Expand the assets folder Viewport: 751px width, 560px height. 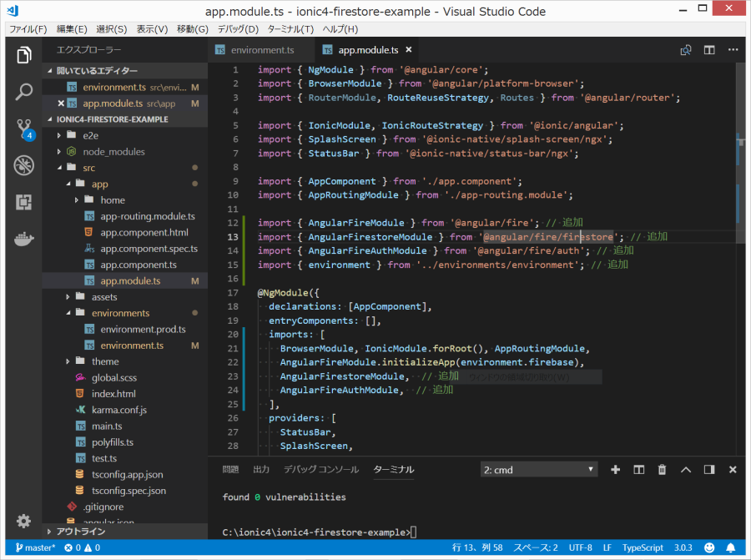click(68, 297)
